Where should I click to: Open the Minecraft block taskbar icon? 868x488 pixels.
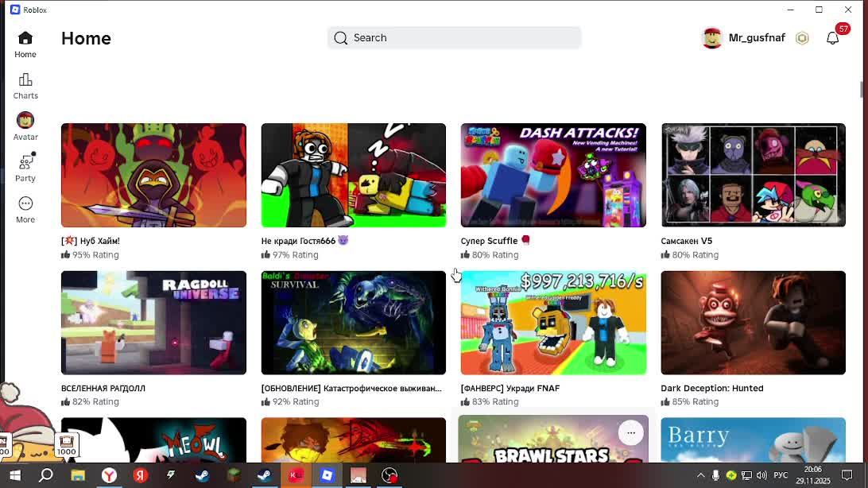point(234,475)
